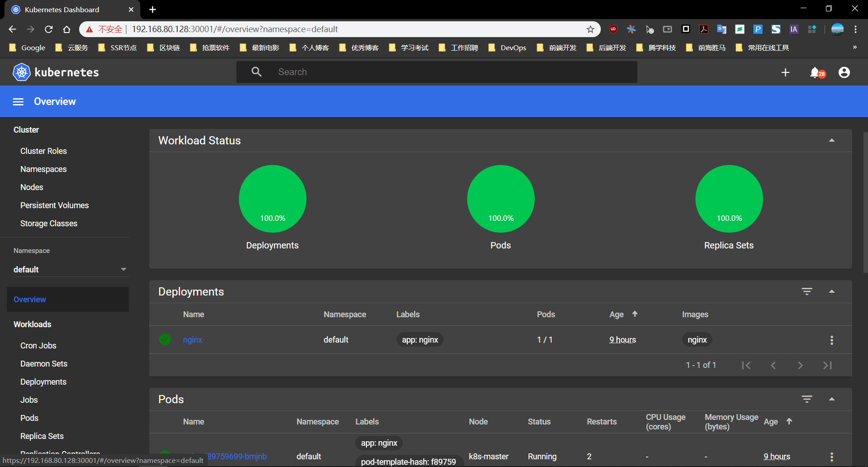Show more bookmarks with the chevron

854,48
